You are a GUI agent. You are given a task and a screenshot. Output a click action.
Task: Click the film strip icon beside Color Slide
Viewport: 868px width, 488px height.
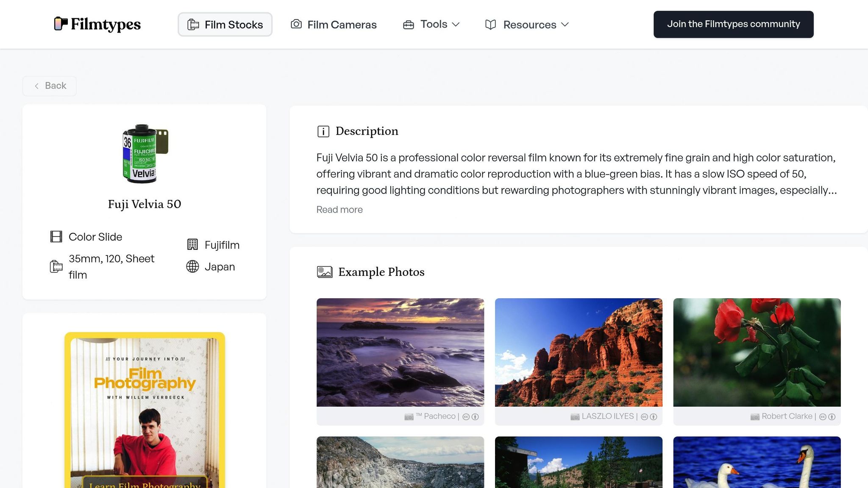pyautogui.click(x=56, y=237)
